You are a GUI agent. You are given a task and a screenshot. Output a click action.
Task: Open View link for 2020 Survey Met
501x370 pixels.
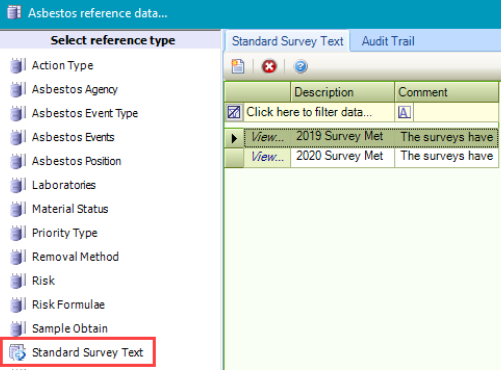click(267, 156)
